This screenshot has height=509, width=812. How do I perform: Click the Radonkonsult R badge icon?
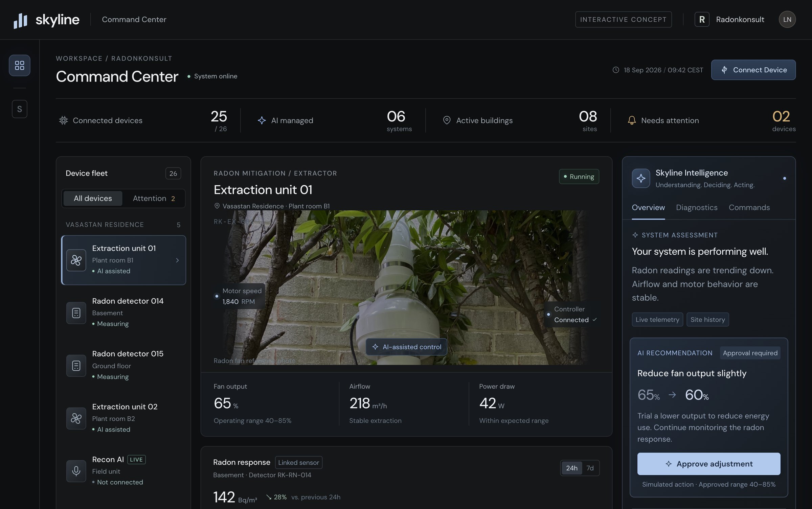702,20
